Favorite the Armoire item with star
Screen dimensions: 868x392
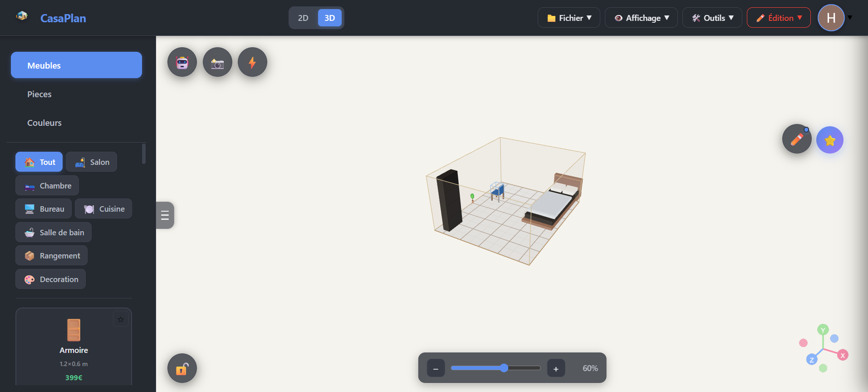(121, 319)
